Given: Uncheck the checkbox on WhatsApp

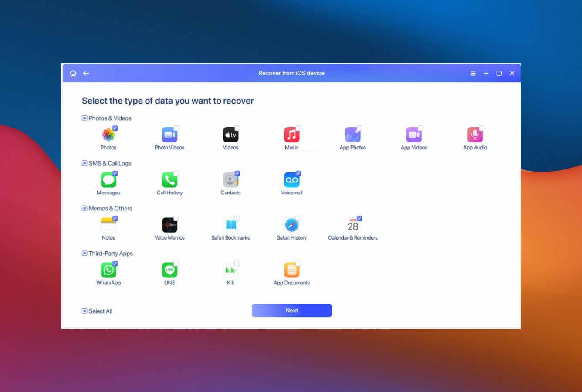Looking at the screenshot, I should click(115, 264).
